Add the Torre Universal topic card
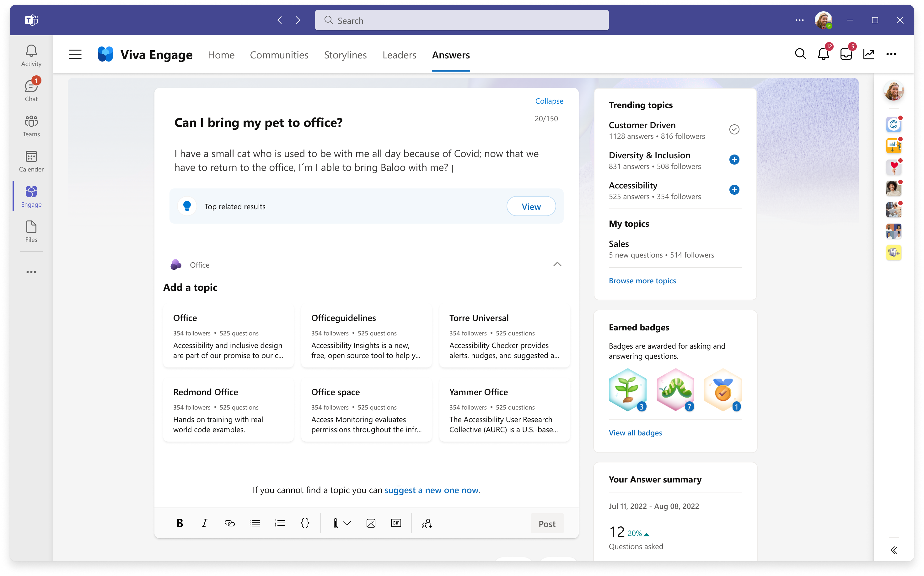The image size is (924, 576). pyautogui.click(x=504, y=336)
